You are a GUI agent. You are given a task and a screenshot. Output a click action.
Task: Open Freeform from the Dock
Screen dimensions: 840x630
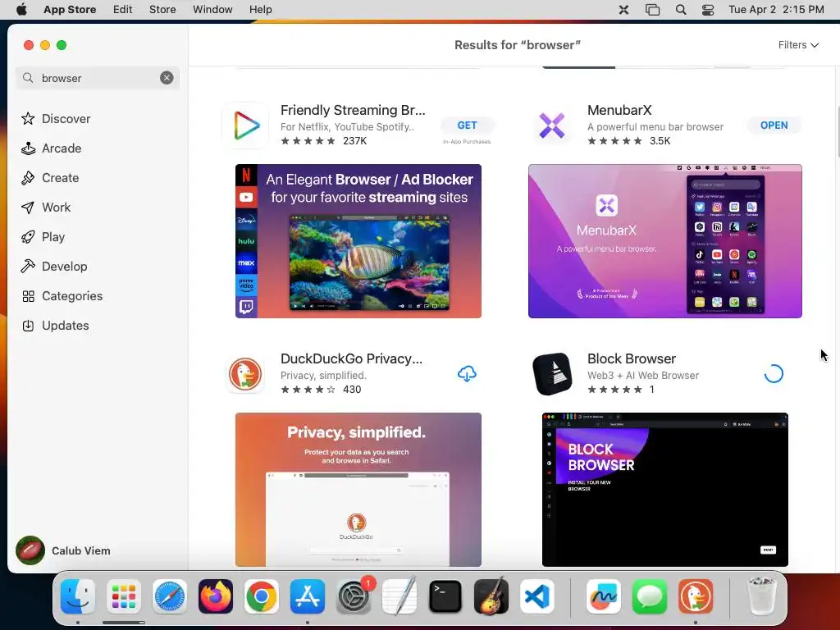click(604, 597)
